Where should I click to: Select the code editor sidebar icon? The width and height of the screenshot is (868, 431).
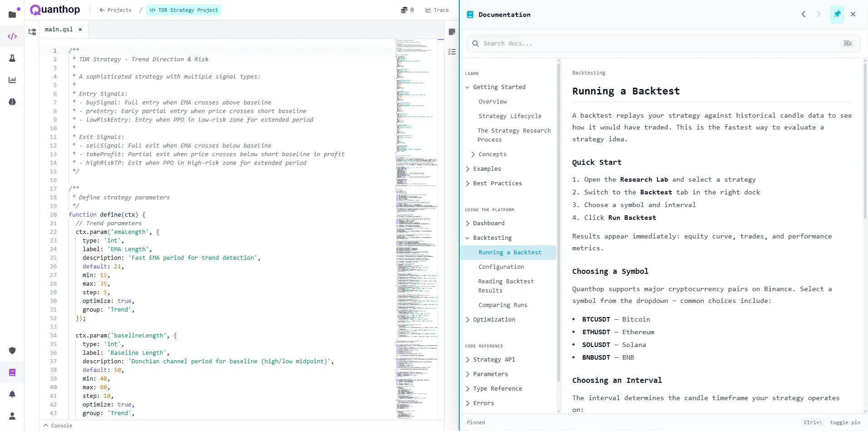pyautogui.click(x=12, y=36)
